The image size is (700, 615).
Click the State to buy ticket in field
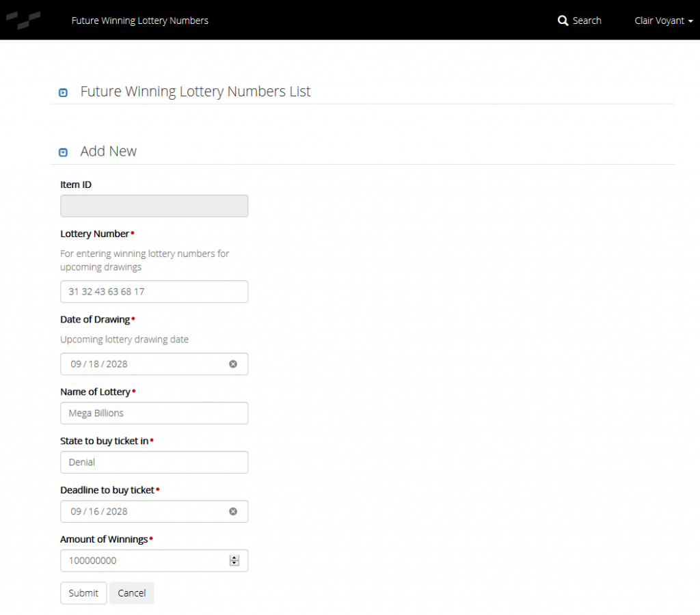click(x=154, y=463)
